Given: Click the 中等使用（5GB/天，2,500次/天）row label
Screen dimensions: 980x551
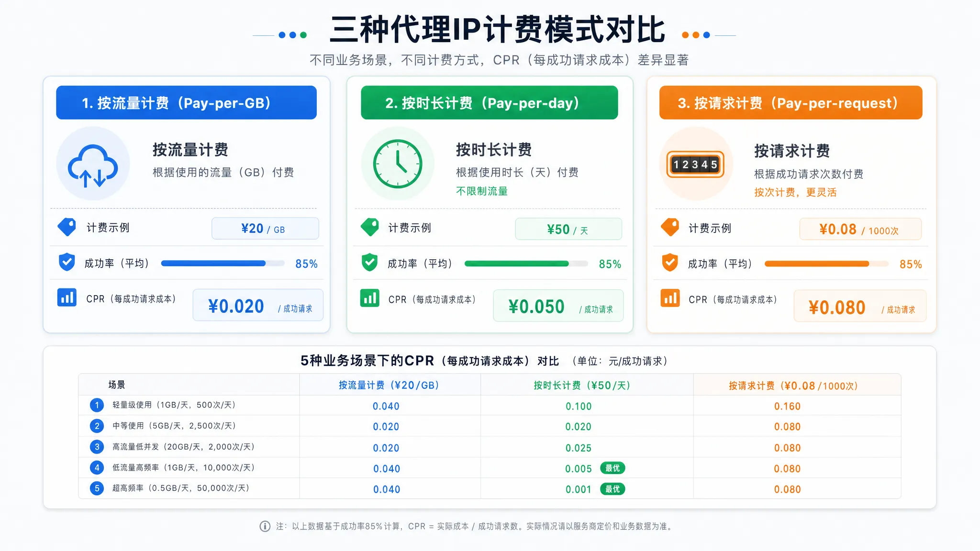Looking at the screenshot, I should pyautogui.click(x=174, y=426).
